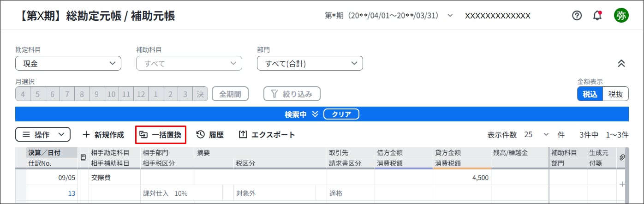Open the 部門 dropdown showing すべて(合計)

tap(310, 63)
